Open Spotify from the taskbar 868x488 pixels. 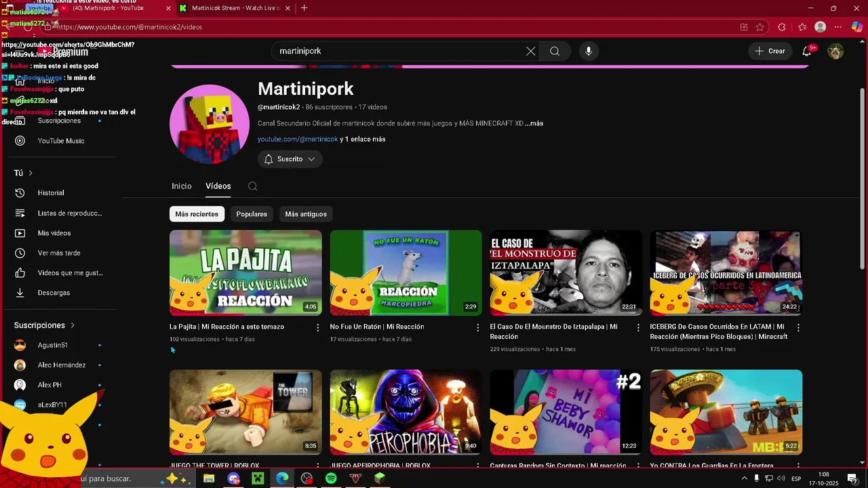click(331, 479)
